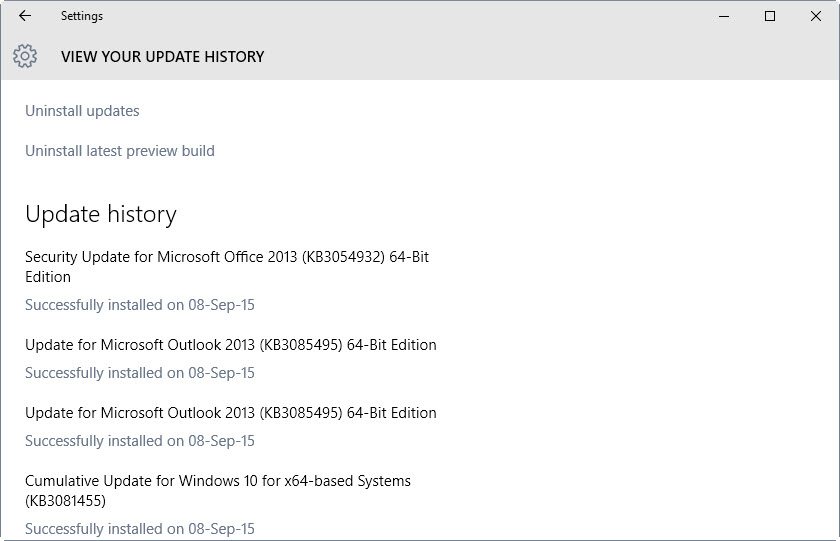The image size is (840, 541).
Task: Open install status under first Outlook 2013 KB3085495
Action: coord(140,373)
